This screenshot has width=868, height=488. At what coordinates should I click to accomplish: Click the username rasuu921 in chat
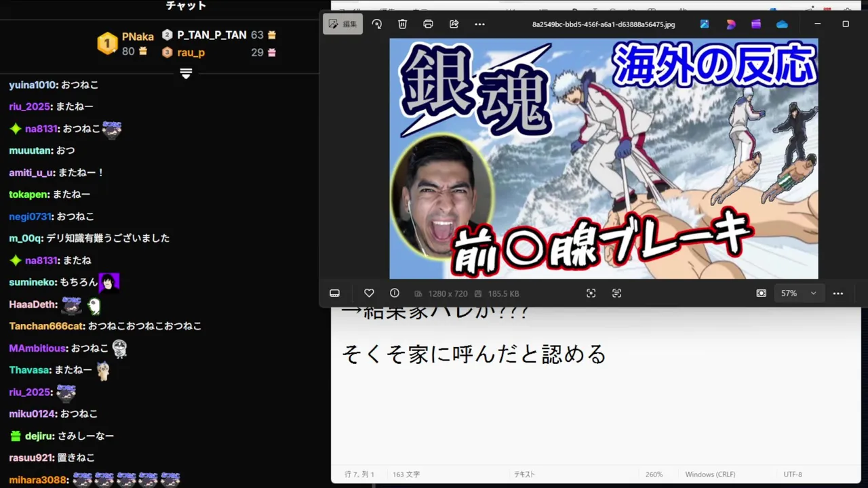31,457
